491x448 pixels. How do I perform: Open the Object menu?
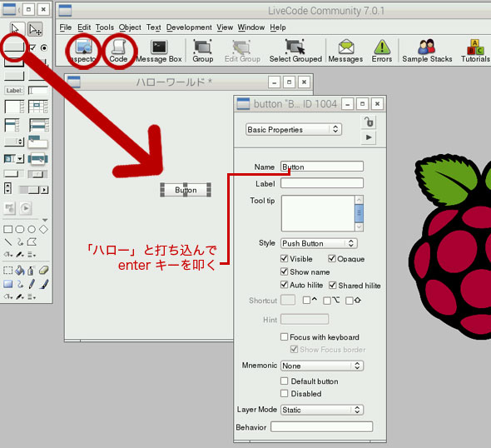coord(130,27)
